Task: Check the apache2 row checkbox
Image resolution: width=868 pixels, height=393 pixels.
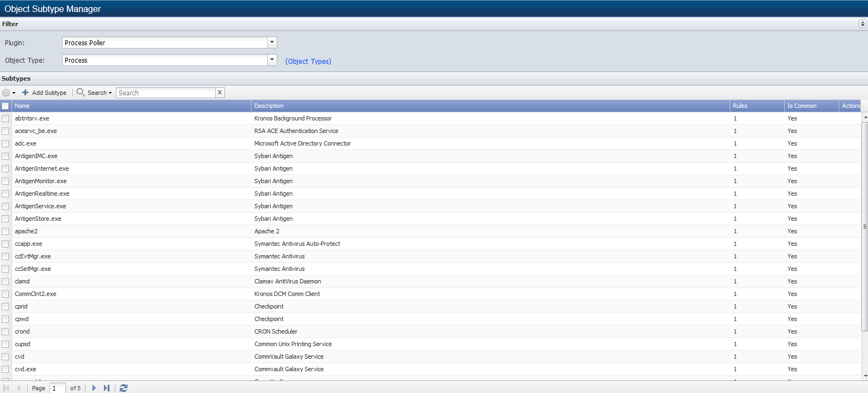Action: coord(5,231)
